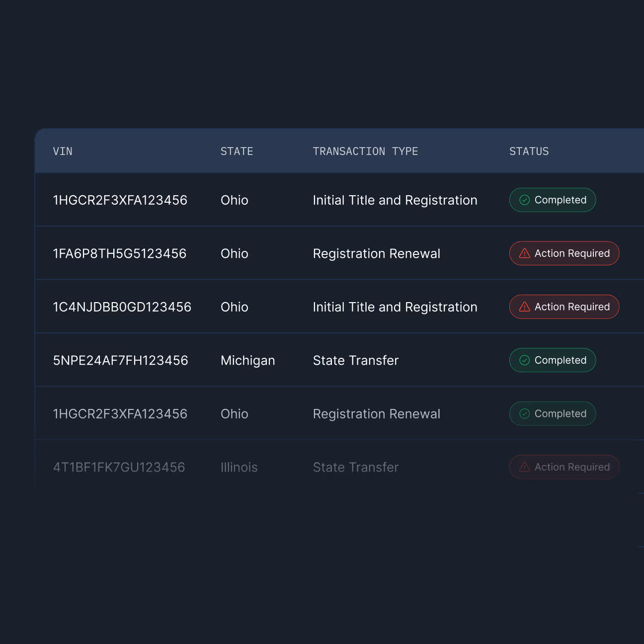
Task: Click Ohio in the 1C4NJDBB0GD123456 row
Action: pos(235,307)
